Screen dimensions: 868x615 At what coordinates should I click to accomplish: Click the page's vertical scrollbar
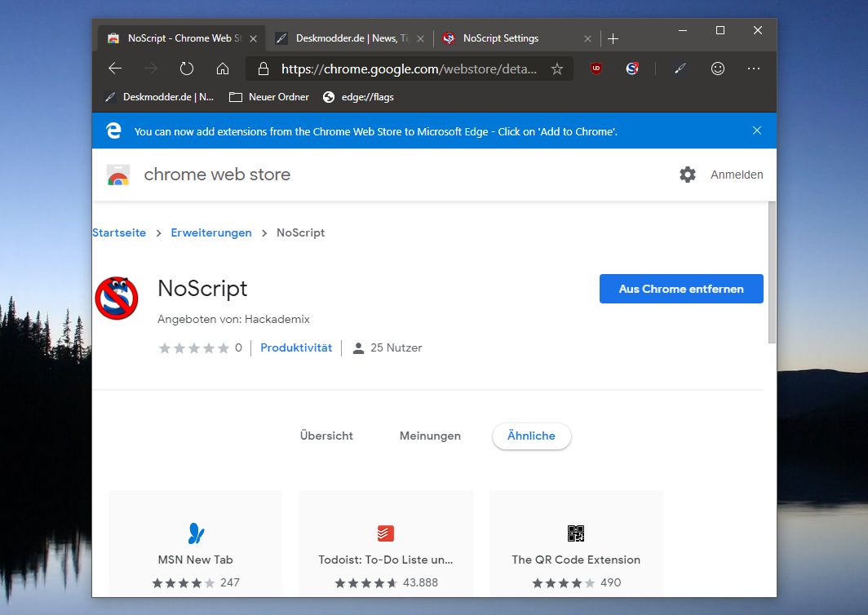(772, 272)
